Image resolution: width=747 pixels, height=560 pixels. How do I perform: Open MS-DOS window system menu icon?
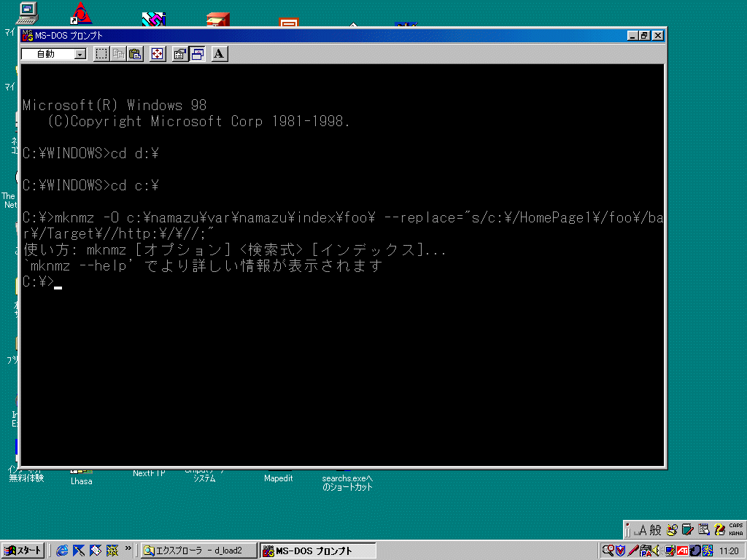(28, 36)
